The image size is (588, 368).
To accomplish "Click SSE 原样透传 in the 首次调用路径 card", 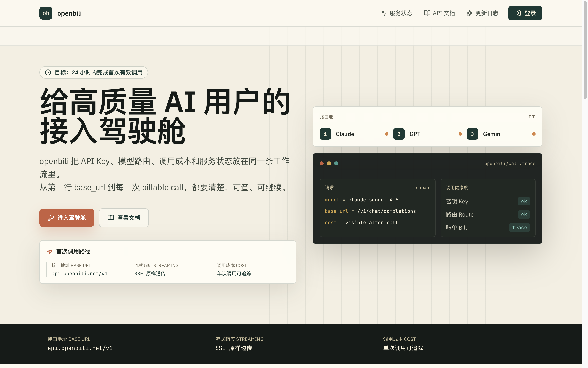I will click(150, 274).
